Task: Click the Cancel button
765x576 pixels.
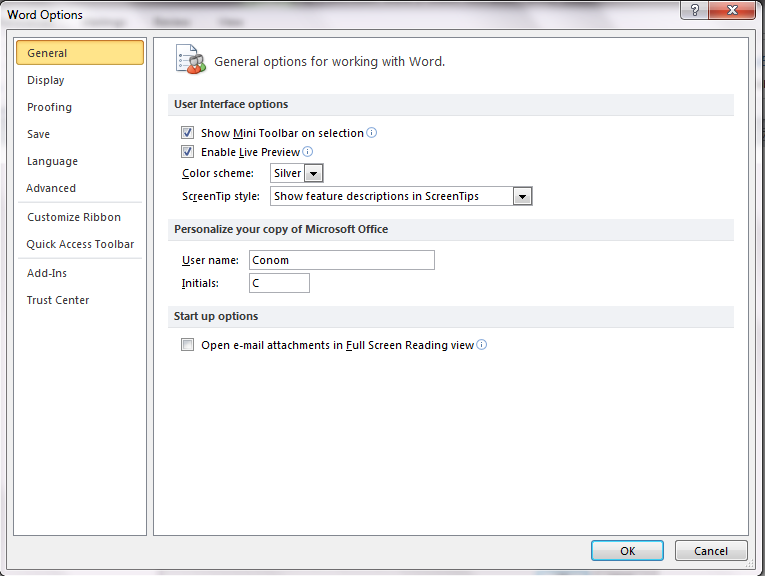Action: tap(711, 551)
